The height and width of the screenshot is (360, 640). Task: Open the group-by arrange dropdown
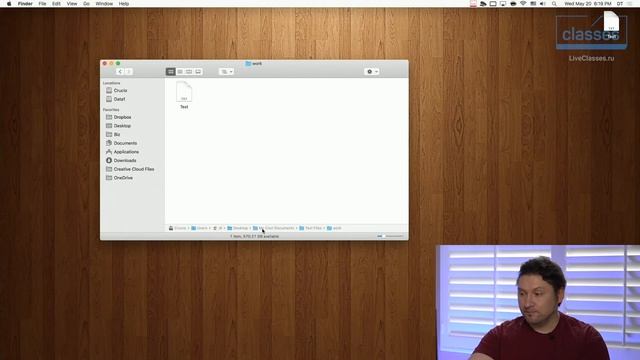tap(227, 71)
